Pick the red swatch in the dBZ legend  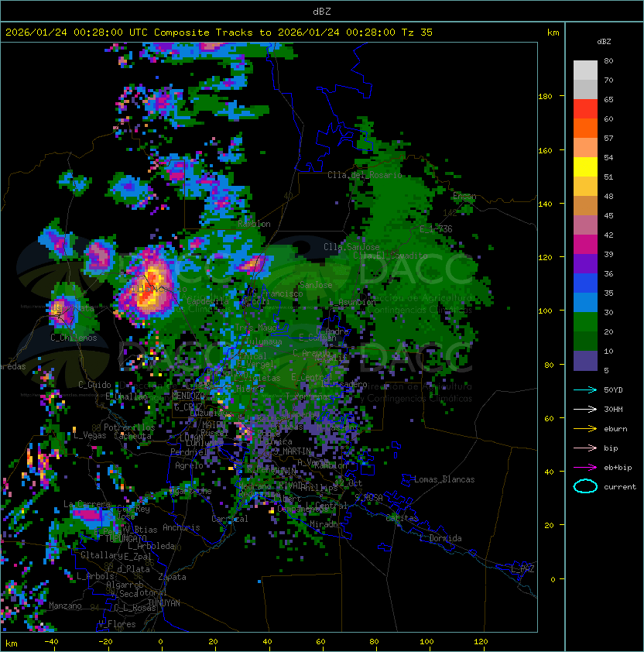coord(585,108)
